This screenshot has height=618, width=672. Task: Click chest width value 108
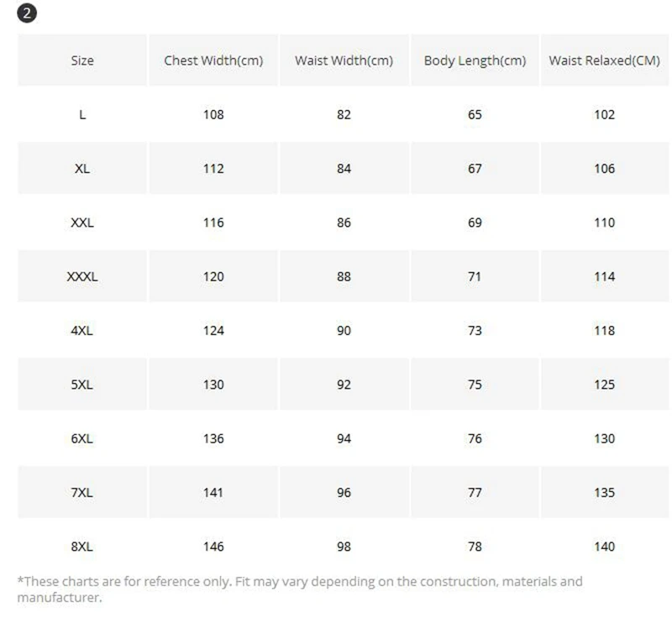213,114
